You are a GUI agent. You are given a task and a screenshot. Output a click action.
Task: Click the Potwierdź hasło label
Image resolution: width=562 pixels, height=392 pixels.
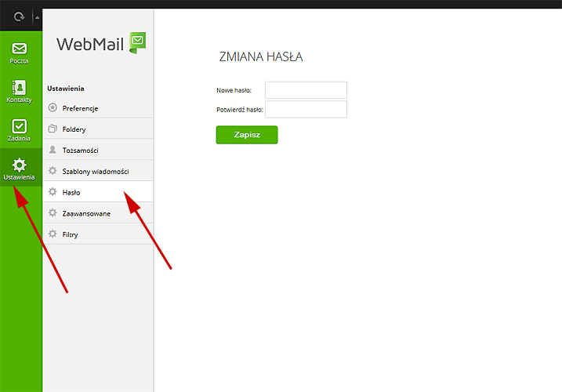tap(239, 110)
